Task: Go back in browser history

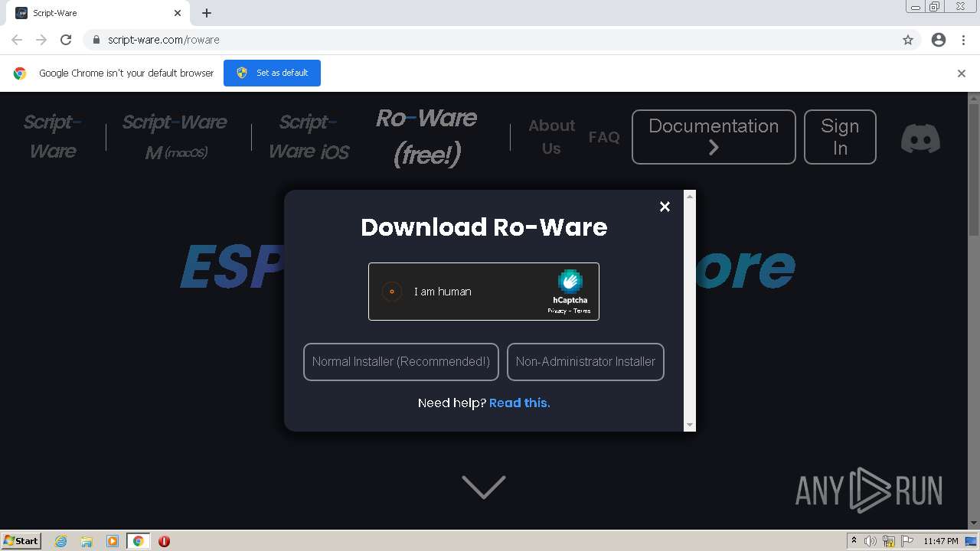Action: point(17,40)
